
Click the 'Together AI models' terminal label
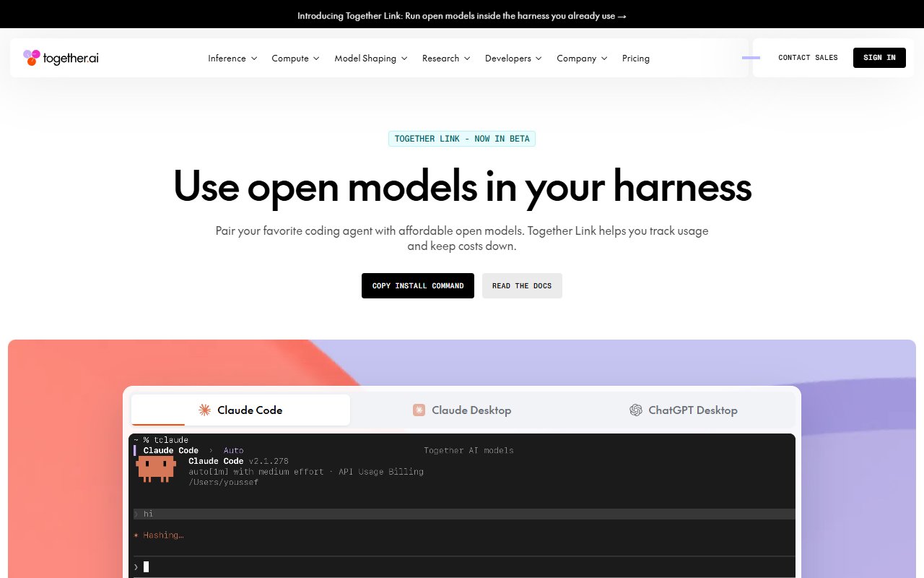[468, 450]
